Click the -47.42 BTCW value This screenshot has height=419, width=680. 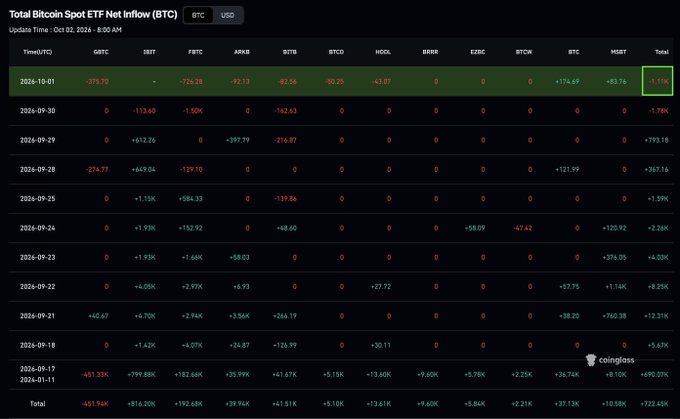523,228
